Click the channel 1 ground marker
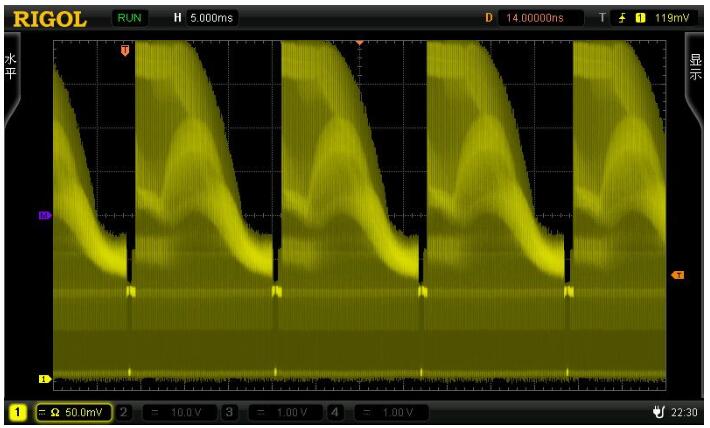 coord(44,378)
